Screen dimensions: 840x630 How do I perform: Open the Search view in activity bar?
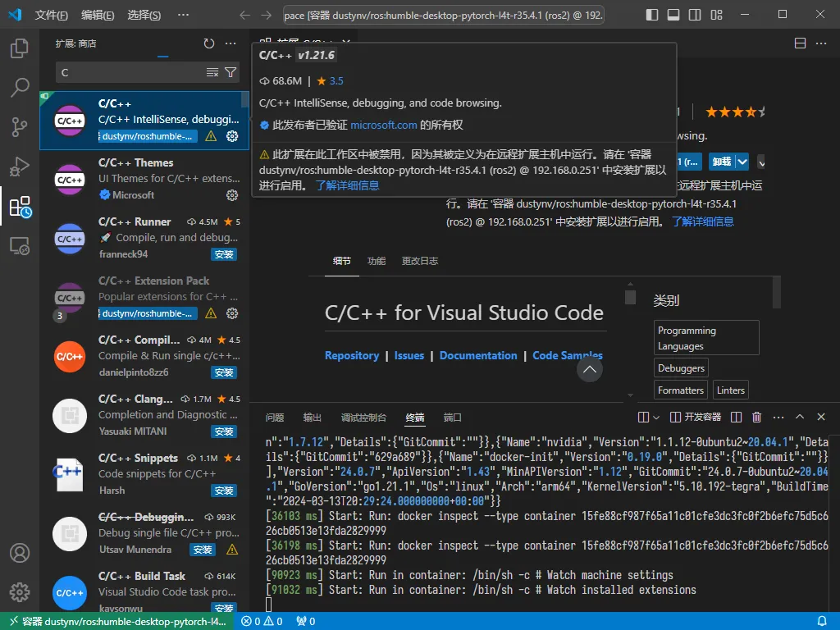tap(20, 87)
